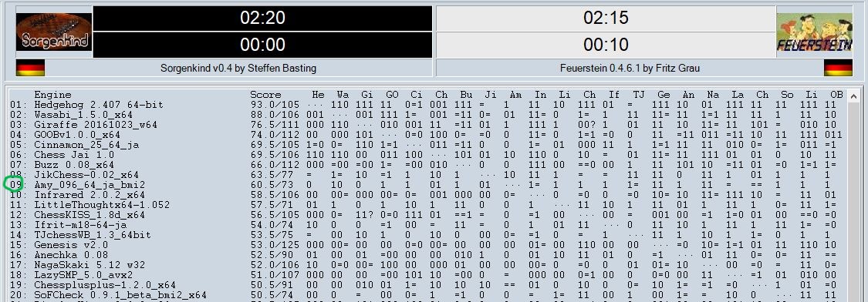This screenshot has width=868, height=302.
Task: Select row 'Amy_096_64_ja_bmi2'
Action: [426, 185]
